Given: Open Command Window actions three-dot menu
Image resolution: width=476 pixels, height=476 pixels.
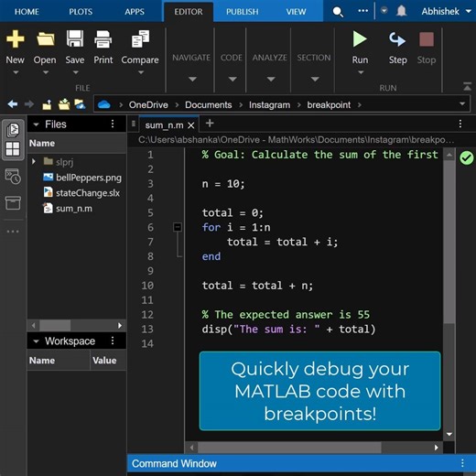Looking at the screenshot, I should pyautogui.click(x=462, y=463).
